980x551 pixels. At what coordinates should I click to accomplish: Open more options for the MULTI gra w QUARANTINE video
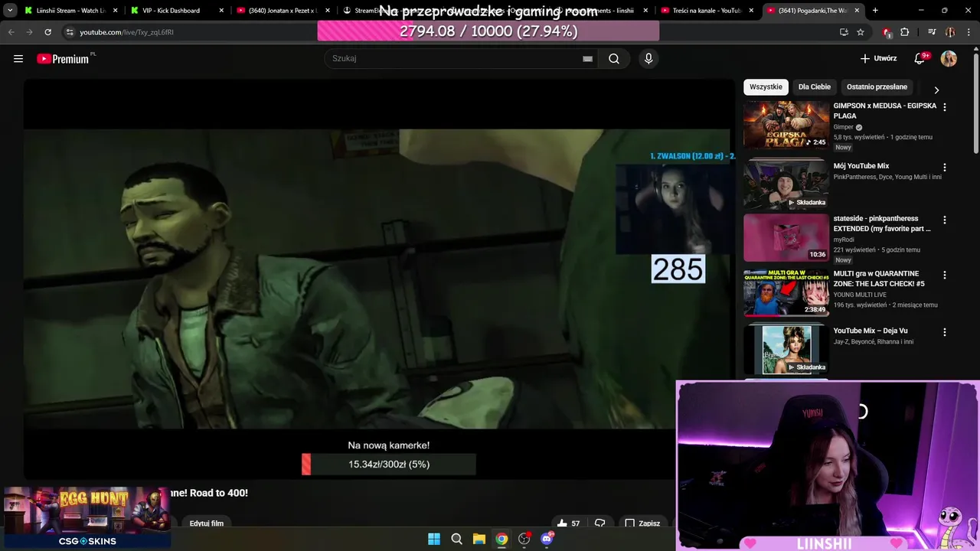coord(944,275)
